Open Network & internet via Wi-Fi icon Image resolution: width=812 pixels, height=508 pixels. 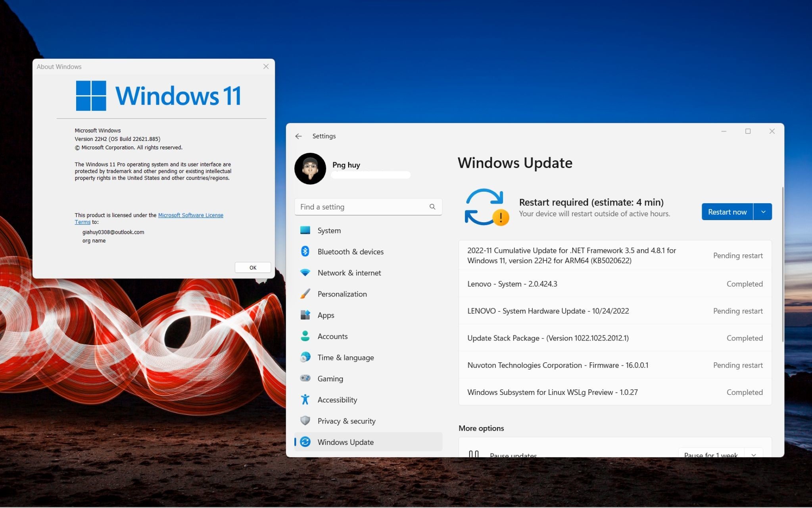(x=305, y=273)
